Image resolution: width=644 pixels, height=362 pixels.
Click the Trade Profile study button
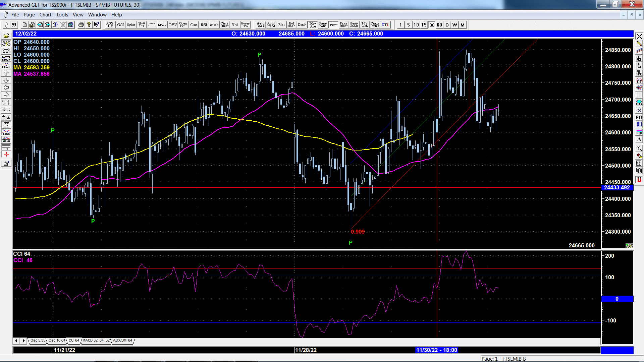(375, 25)
